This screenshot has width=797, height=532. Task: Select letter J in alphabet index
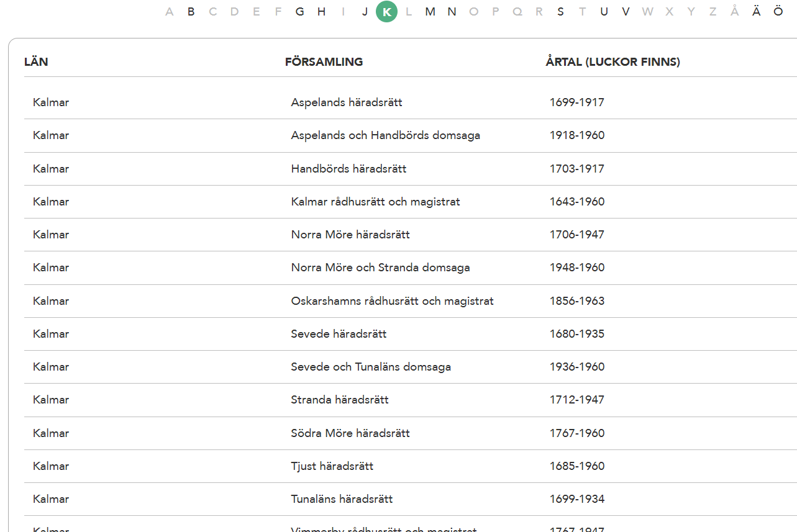pyautogui.click(x=365, y=11)
